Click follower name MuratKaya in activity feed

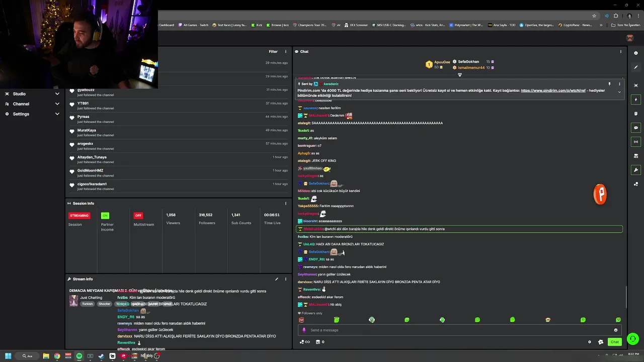tap(87, 130)
